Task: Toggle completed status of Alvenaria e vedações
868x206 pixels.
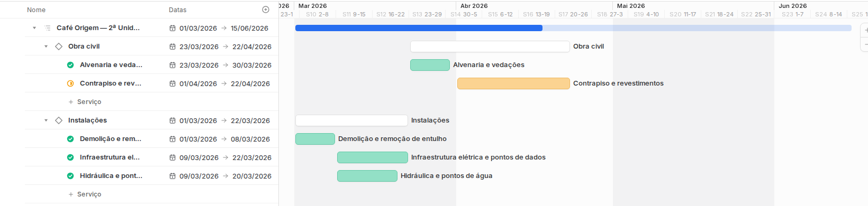Action: tap(70, 65)
